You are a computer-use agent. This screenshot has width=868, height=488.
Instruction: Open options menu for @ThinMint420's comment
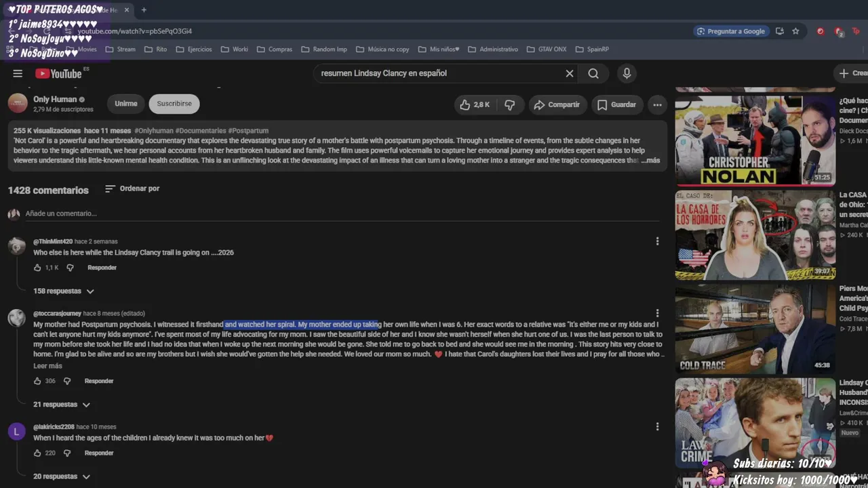coord(657,241)
